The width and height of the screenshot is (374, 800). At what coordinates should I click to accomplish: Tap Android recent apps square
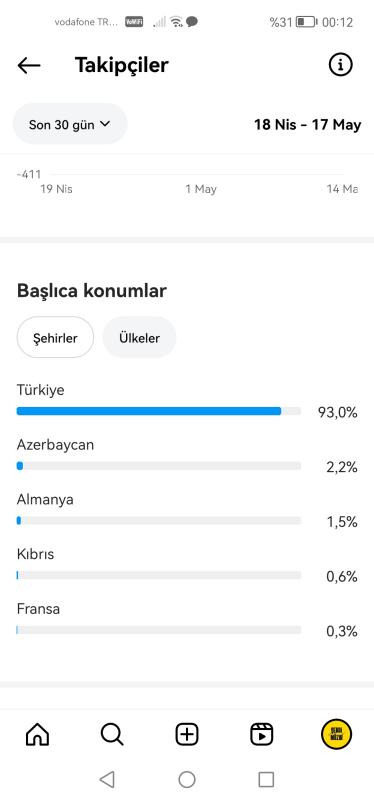click(266, 780)
